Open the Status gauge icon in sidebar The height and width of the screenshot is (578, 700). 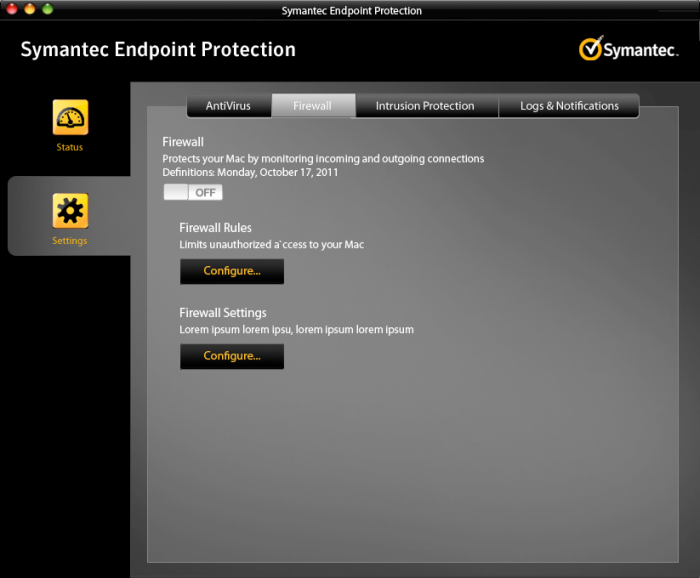tap(71, 117)
